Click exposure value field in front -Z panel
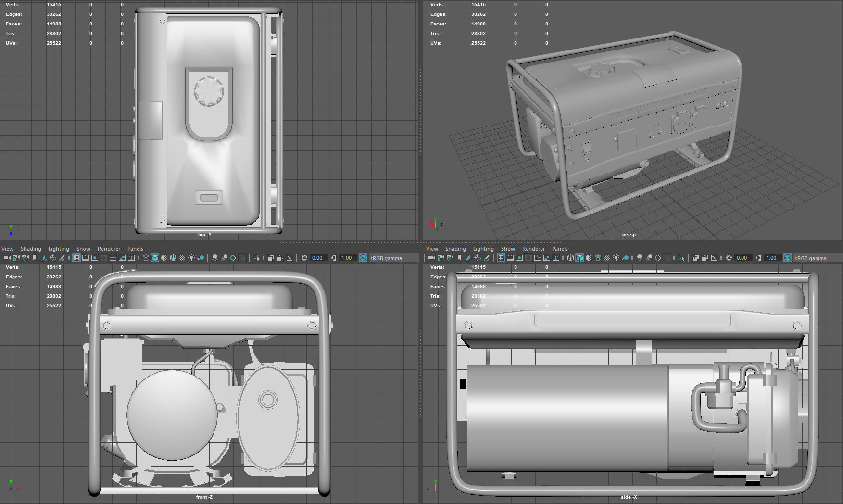 318,258
